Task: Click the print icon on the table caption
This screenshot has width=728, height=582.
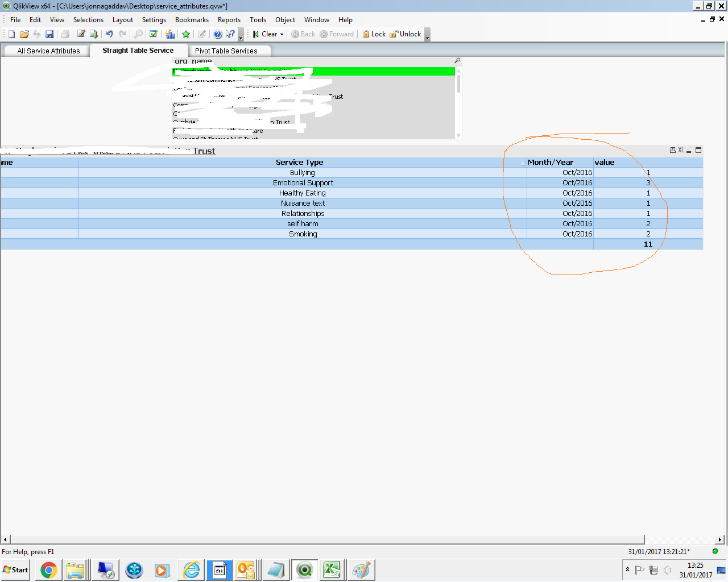Action: (x=673, y=151)
